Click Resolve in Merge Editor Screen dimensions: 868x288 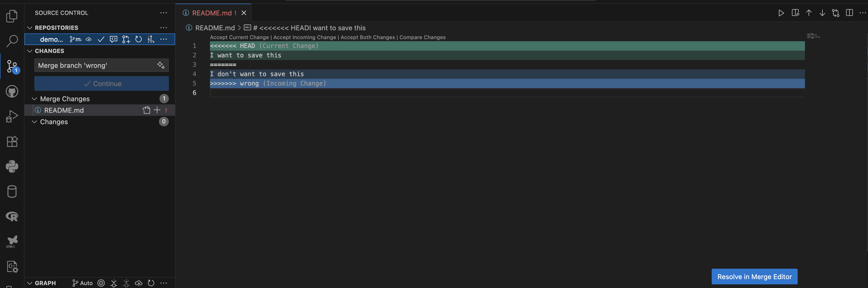pyautogui.click(x=754, y=277)
